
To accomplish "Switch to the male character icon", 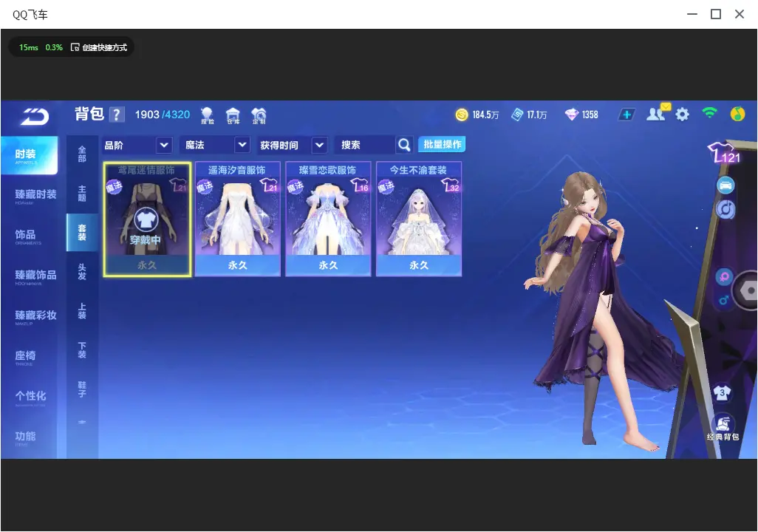I will pyautogui.click(x=724, y=300).
